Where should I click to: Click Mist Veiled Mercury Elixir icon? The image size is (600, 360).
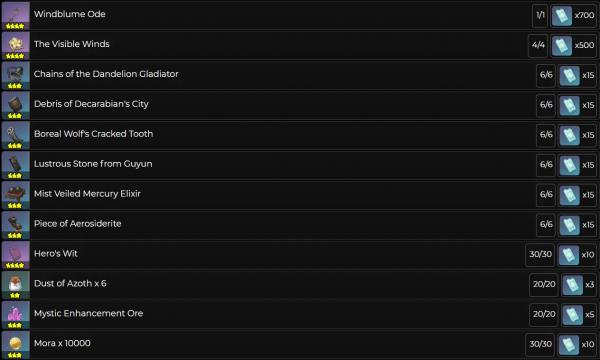tap(16, 195)
